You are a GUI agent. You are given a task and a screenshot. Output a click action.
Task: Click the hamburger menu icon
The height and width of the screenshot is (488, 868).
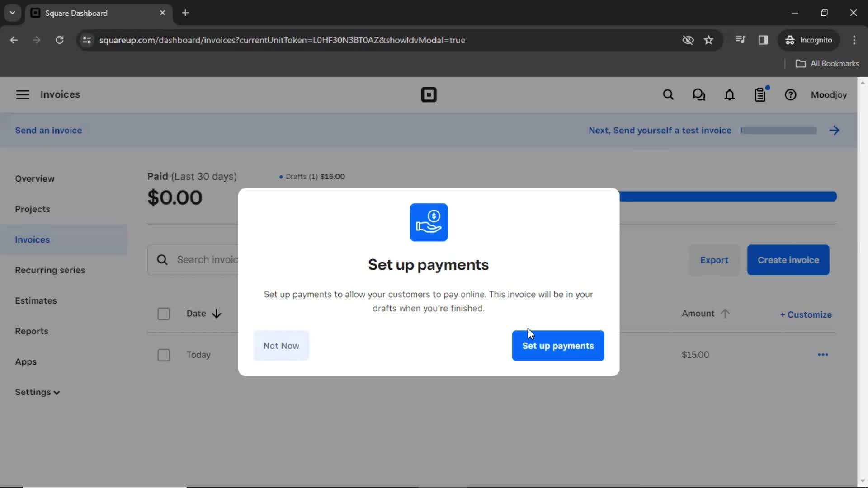click(x=22, y=95)
